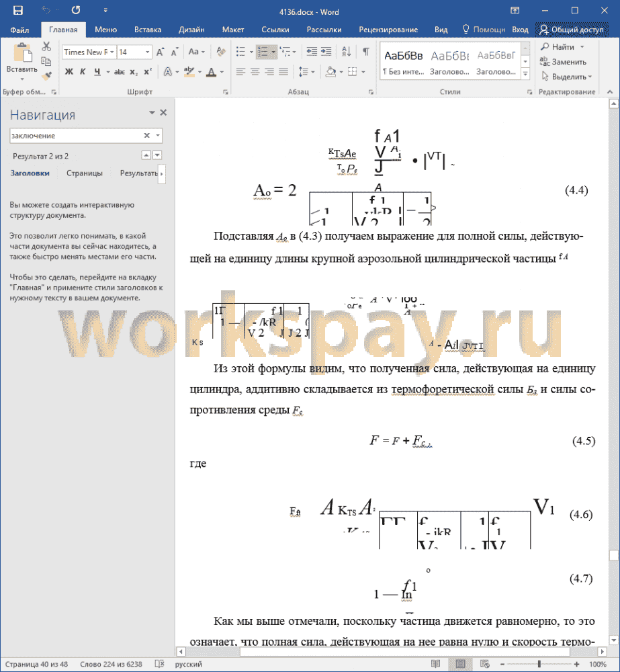Toggle underline (Ч) formatting
The width and height of the screenshot is (620, 672).
pos(97,72)
